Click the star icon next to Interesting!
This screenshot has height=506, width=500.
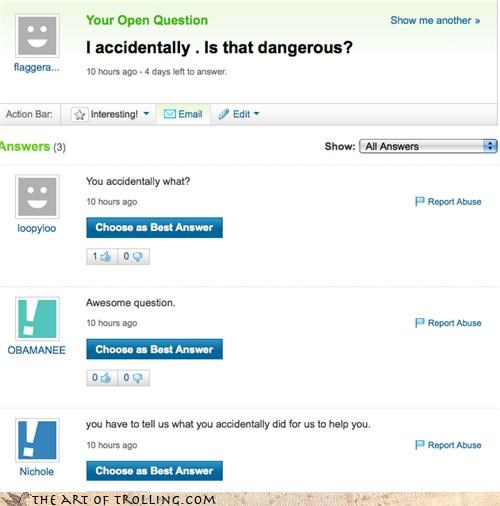(79, 115)
